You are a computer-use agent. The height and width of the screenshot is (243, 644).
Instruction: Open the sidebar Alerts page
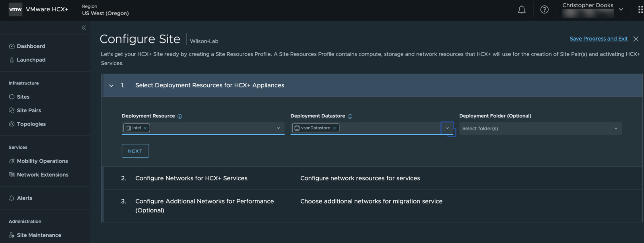[x=25, y=198]
